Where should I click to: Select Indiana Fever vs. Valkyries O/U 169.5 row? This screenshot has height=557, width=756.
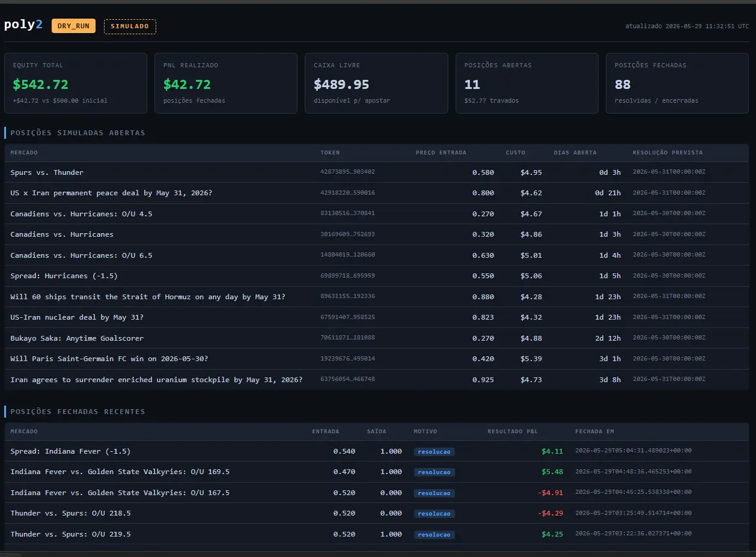coord(377,472)
